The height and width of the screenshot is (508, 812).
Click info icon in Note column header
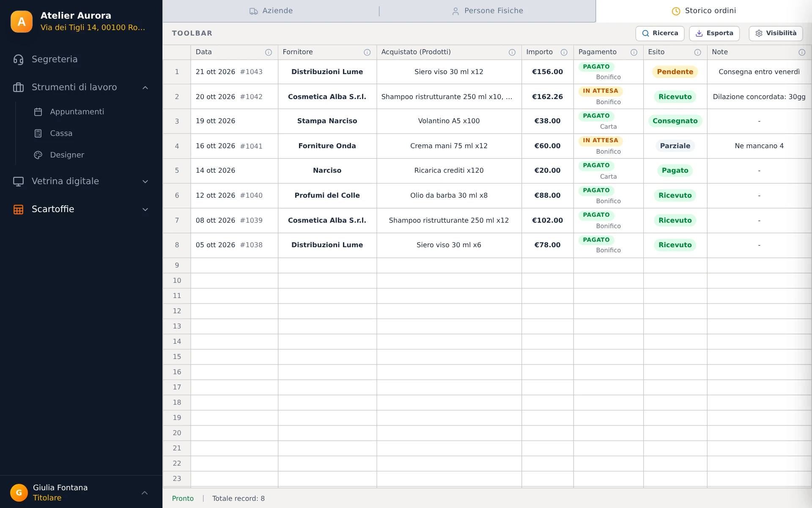click(x=802, y=52)
